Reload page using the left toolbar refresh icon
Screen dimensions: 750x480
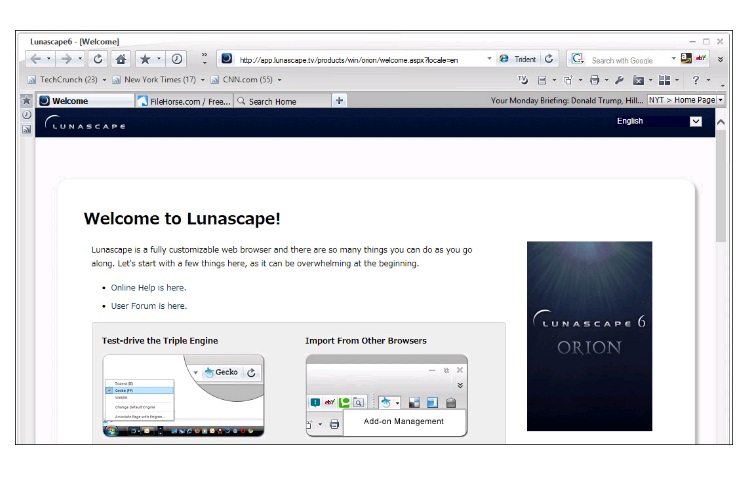point(98,59)
